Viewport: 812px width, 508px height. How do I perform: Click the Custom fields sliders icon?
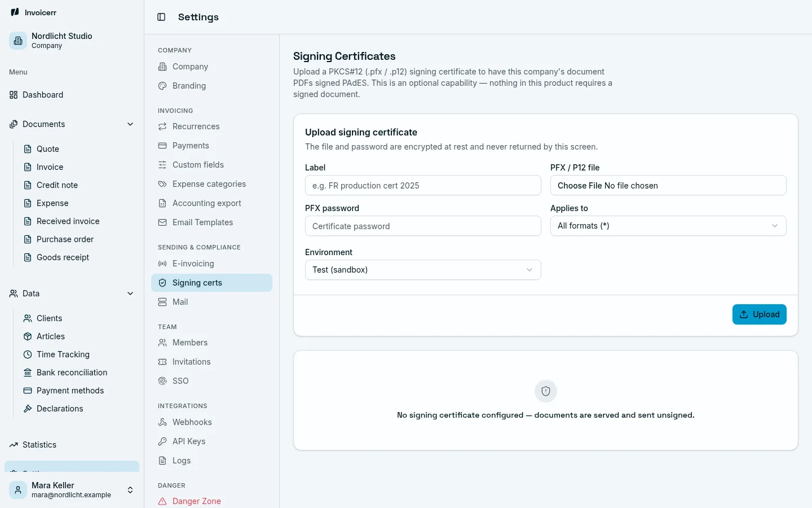(x=162, y=165)
